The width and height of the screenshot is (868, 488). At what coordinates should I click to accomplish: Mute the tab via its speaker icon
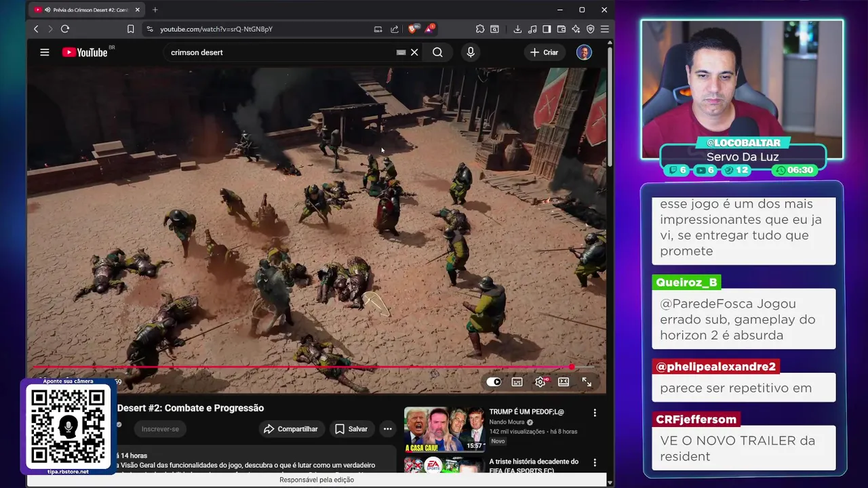click(47, 9)
